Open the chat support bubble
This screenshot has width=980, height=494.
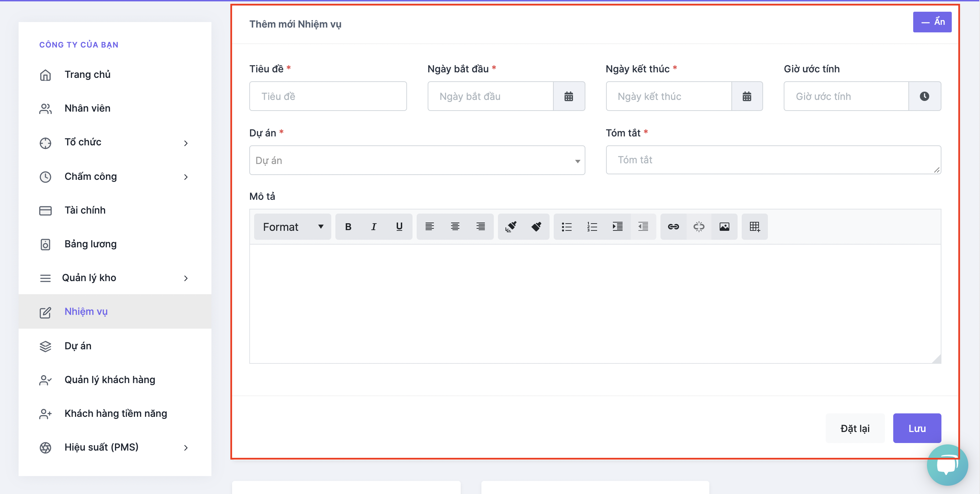coord(947,465)
